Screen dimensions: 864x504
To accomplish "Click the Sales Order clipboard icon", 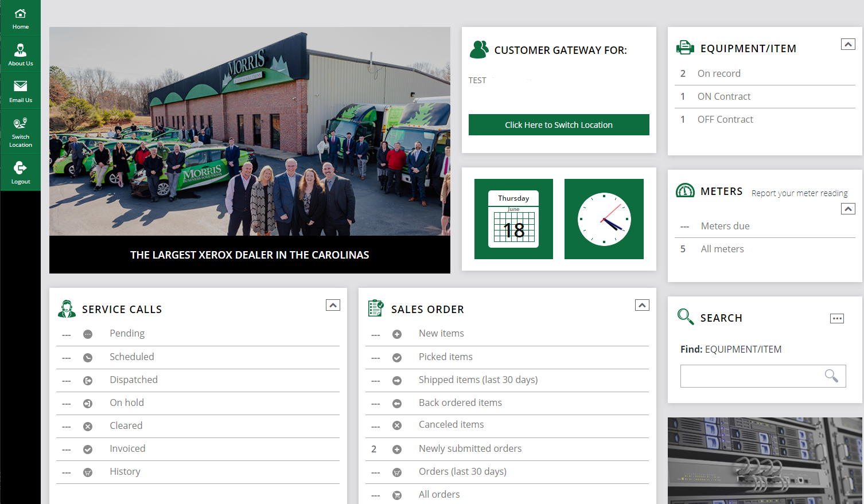I will tap(376, 308).
